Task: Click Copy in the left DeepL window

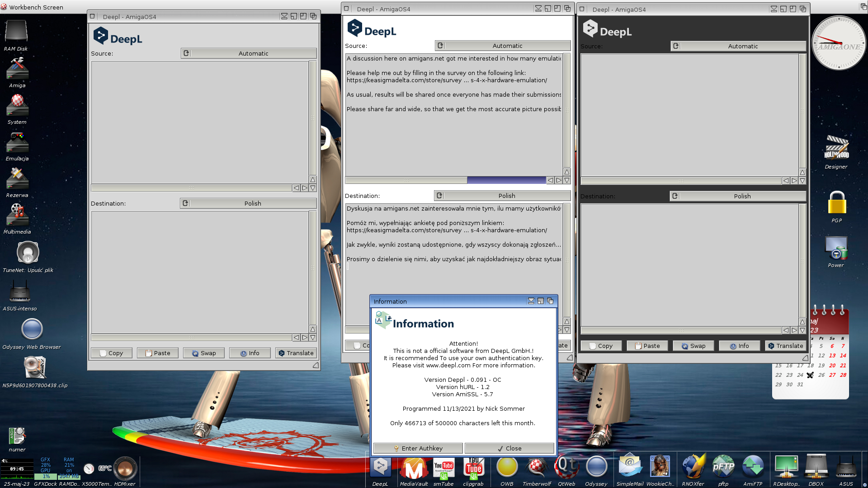Action: 112,353
